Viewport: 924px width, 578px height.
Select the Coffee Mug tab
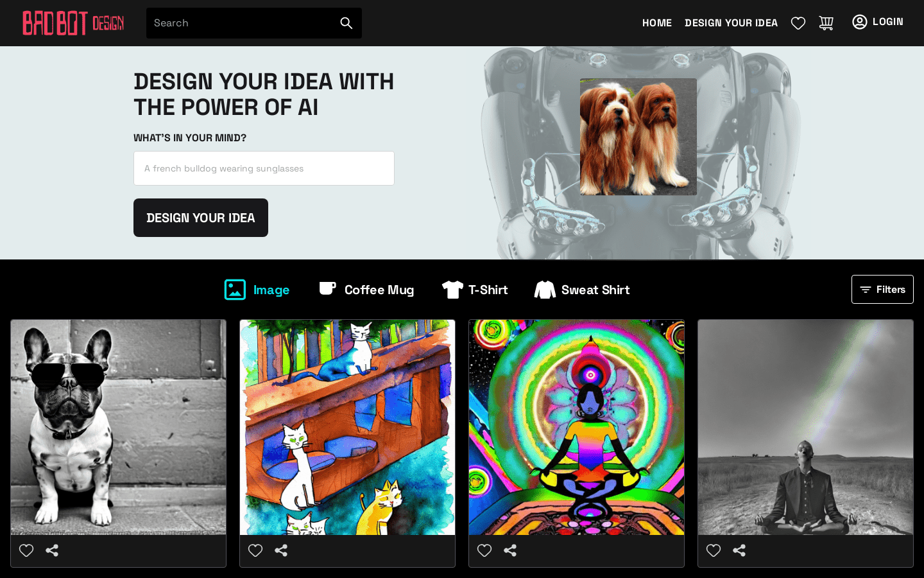point(366,290)
